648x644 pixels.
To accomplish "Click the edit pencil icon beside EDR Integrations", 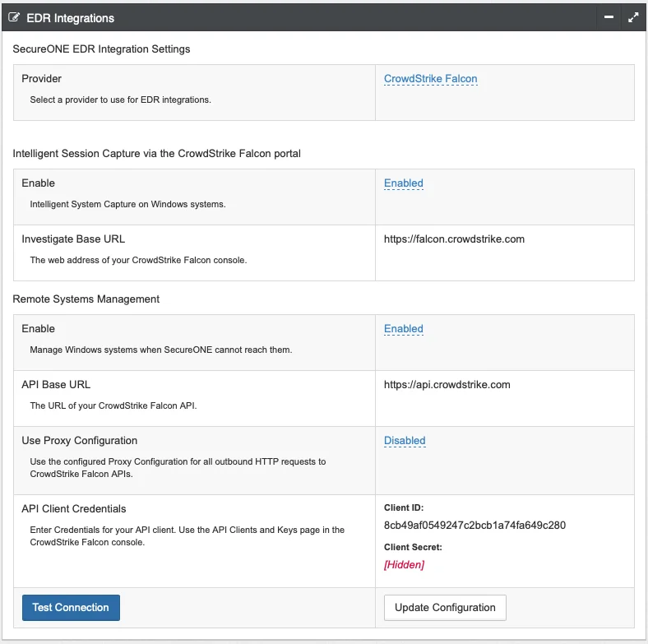I will coord(14,17).
